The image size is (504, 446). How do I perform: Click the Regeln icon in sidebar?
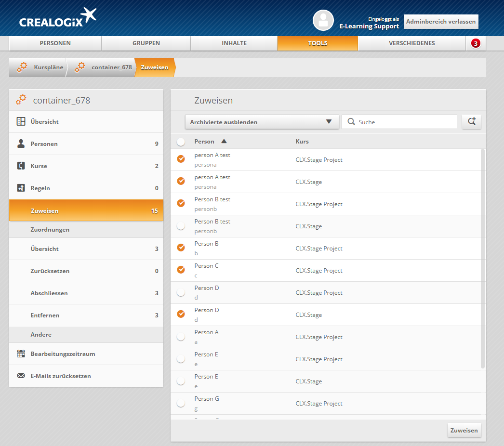pyautogui.click(x=21, y=188)
